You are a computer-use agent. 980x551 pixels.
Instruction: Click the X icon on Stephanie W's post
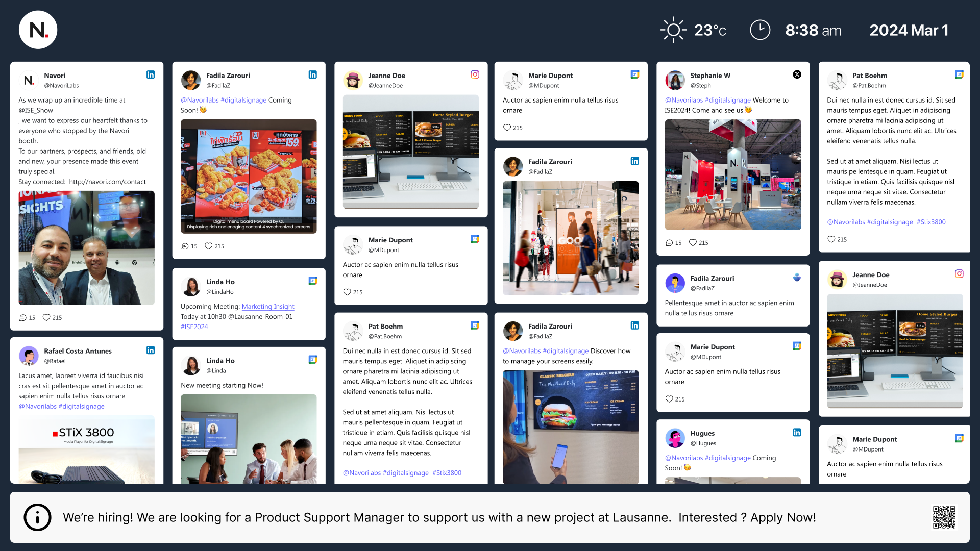(x=797, y=74)
